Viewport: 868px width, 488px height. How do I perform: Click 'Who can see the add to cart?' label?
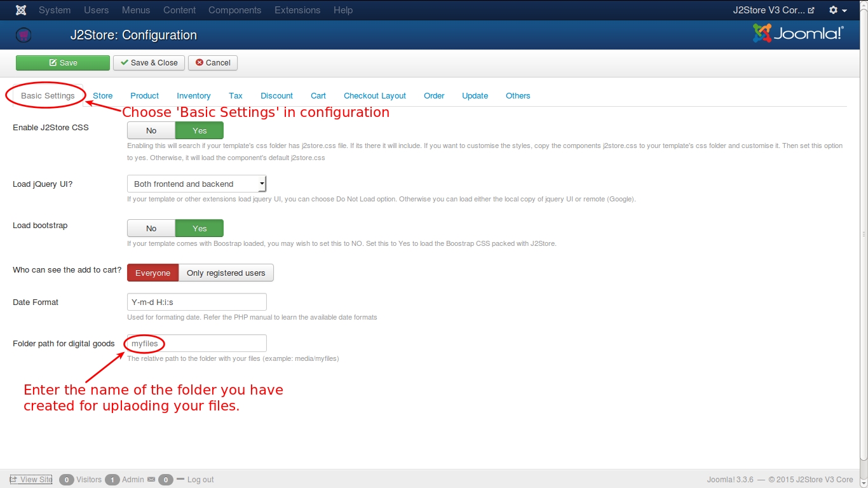coord(67,270)
